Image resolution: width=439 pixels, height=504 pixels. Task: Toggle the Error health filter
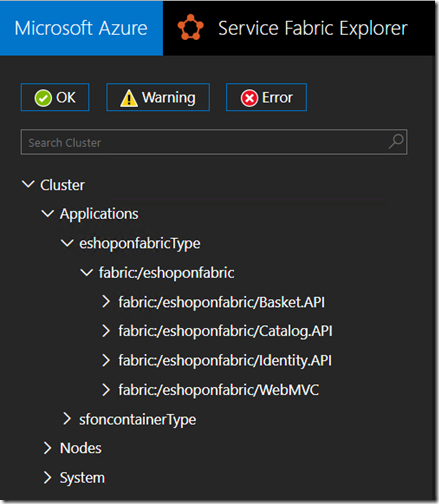[x=266, y=97]
